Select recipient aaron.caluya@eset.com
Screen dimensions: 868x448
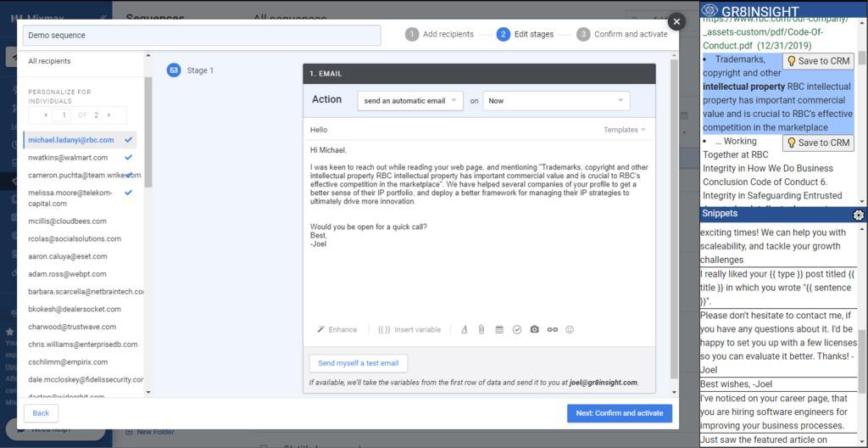pos(68,257)
